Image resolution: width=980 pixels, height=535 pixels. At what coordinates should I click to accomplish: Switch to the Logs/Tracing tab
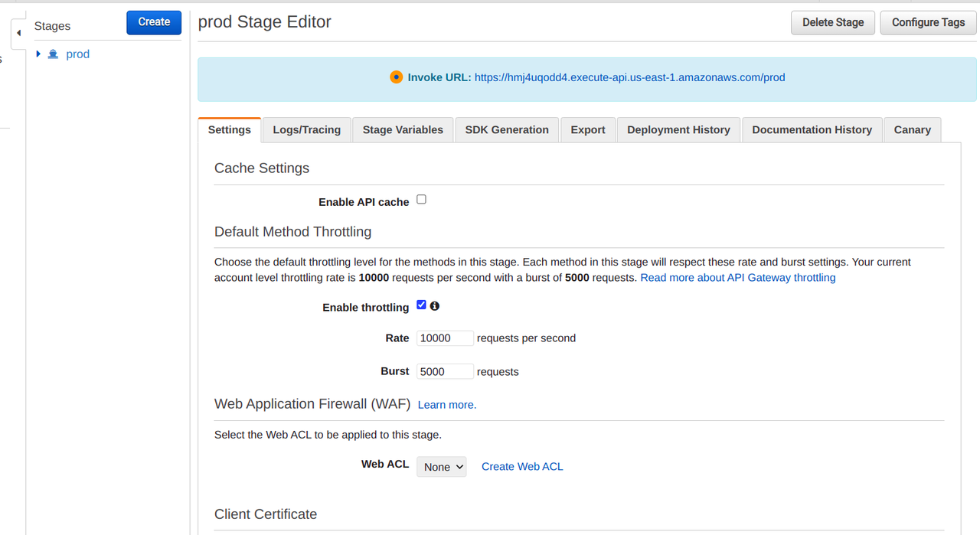tap(306, 130)
